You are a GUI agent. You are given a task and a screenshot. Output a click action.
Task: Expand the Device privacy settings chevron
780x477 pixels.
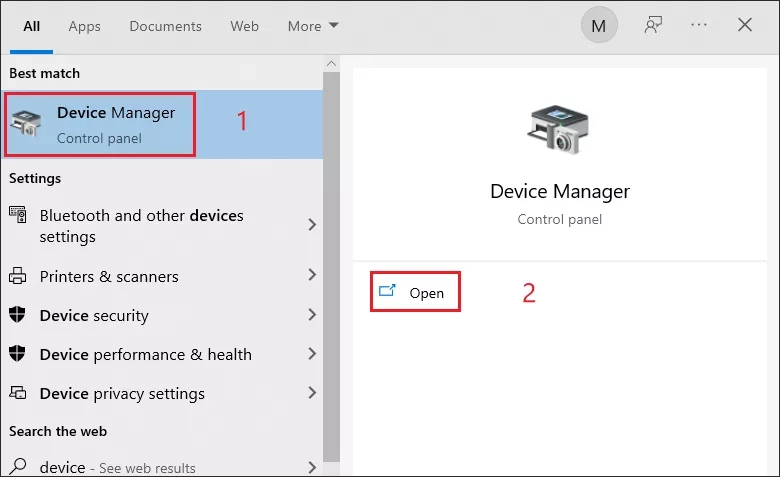[x=312, y=393]
